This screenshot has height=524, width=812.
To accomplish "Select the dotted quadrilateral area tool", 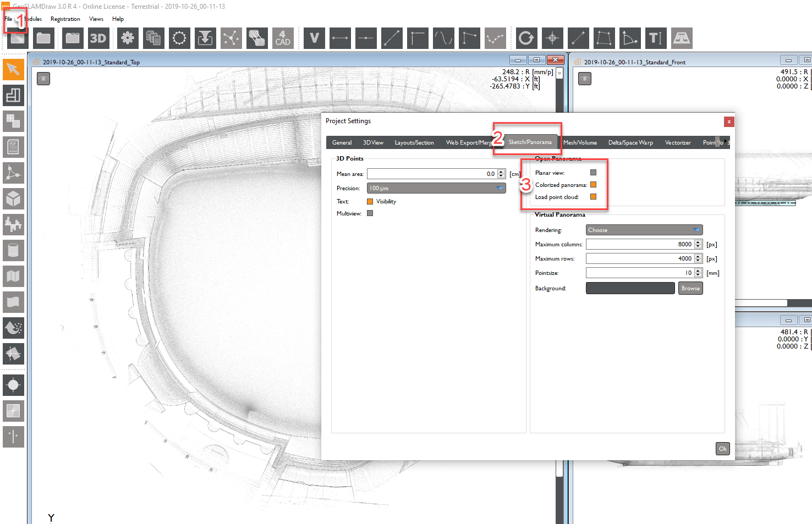I will [604, 38].
